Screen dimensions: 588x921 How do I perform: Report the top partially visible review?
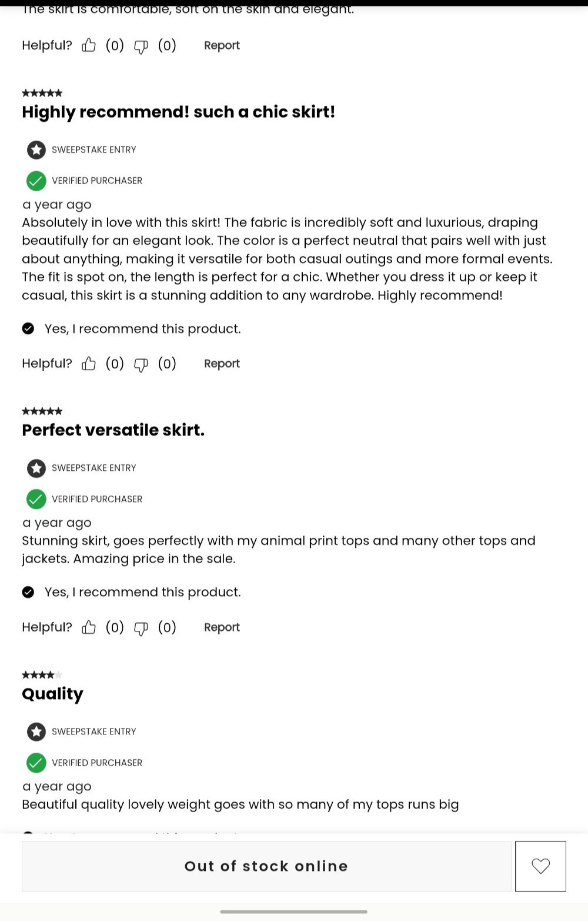pos(222,45)
